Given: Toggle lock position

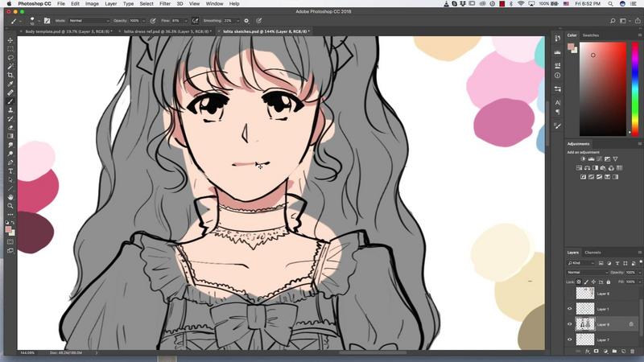Looking at the screenshot, I should point(593,282).
